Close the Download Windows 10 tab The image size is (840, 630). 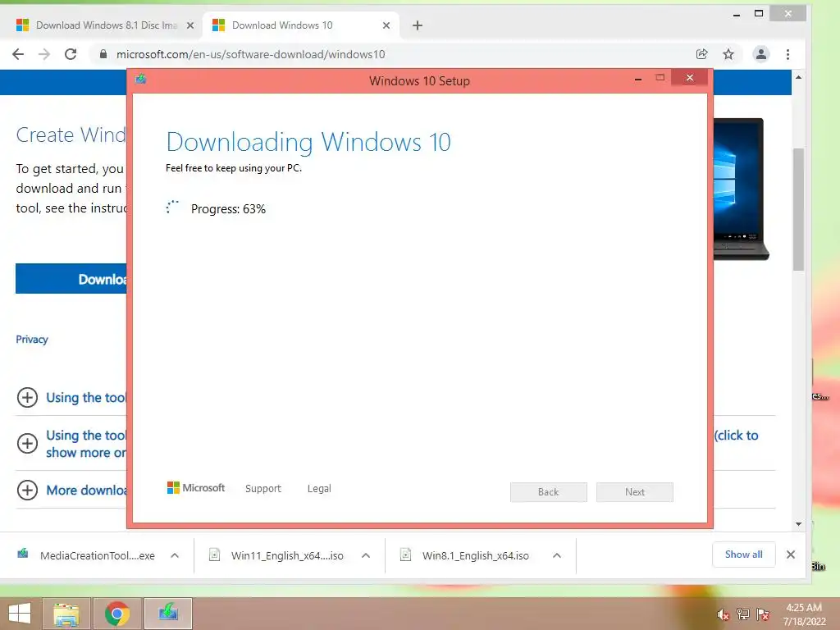(386, 25)
